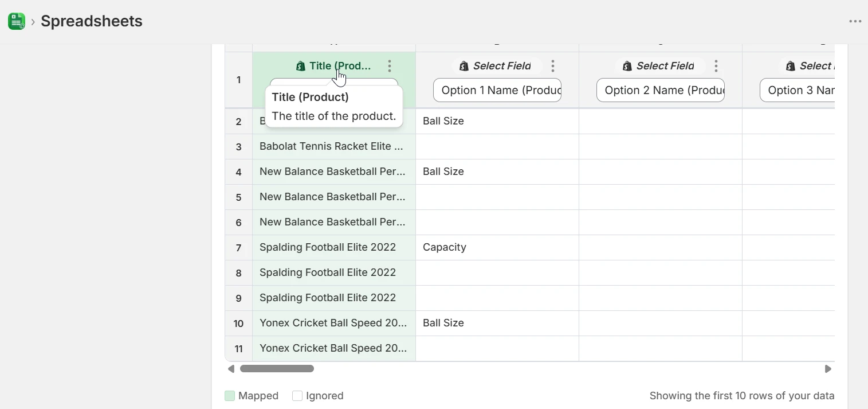This screenshot has width=868, height=409.
Task: Click the Title (Prod... mapped field selector
Action: coord(334,66)
